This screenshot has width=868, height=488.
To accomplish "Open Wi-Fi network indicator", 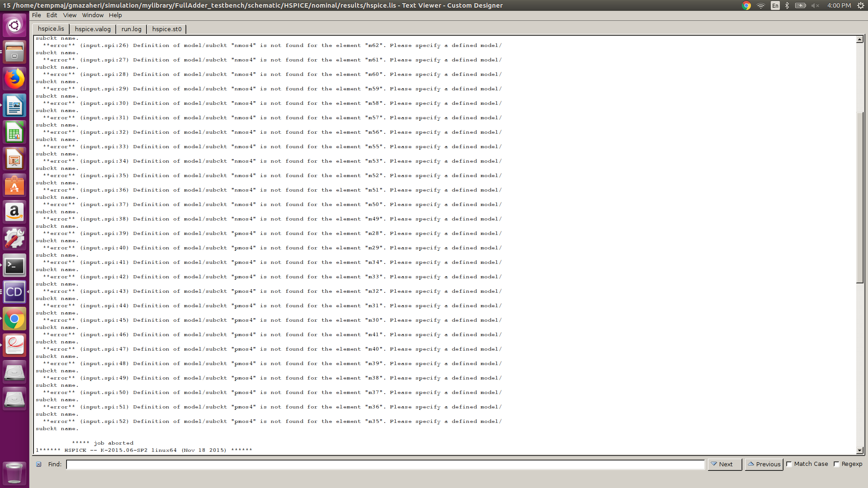I will click(760, 5).
